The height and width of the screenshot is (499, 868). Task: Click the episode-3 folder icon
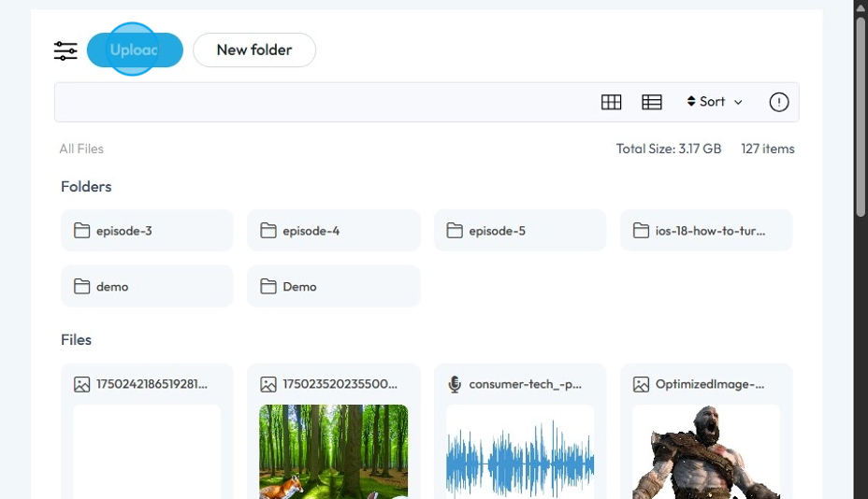(81, 231)
